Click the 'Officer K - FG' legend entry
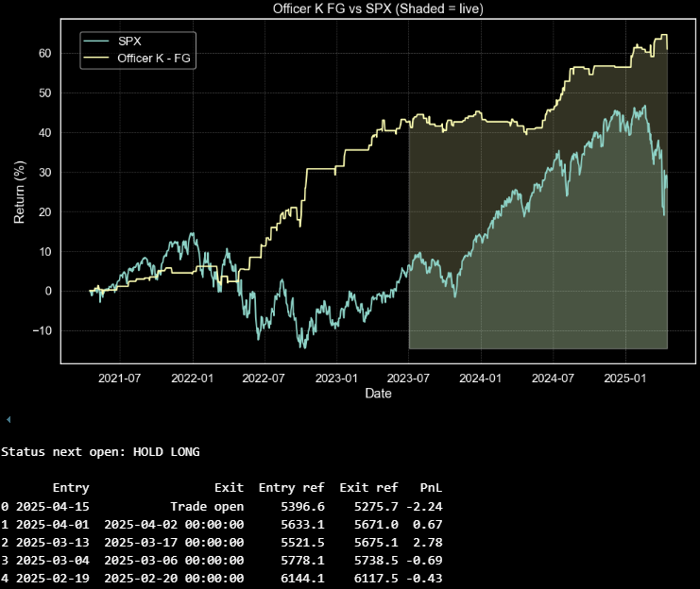 (137, 59)
